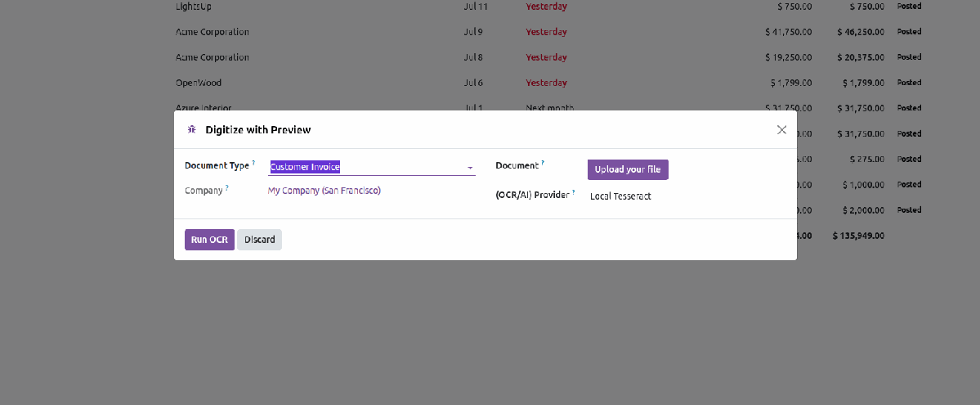Click Posted status in the $ 20,375.00 row

pyautogui.click(x=910, y=57)
